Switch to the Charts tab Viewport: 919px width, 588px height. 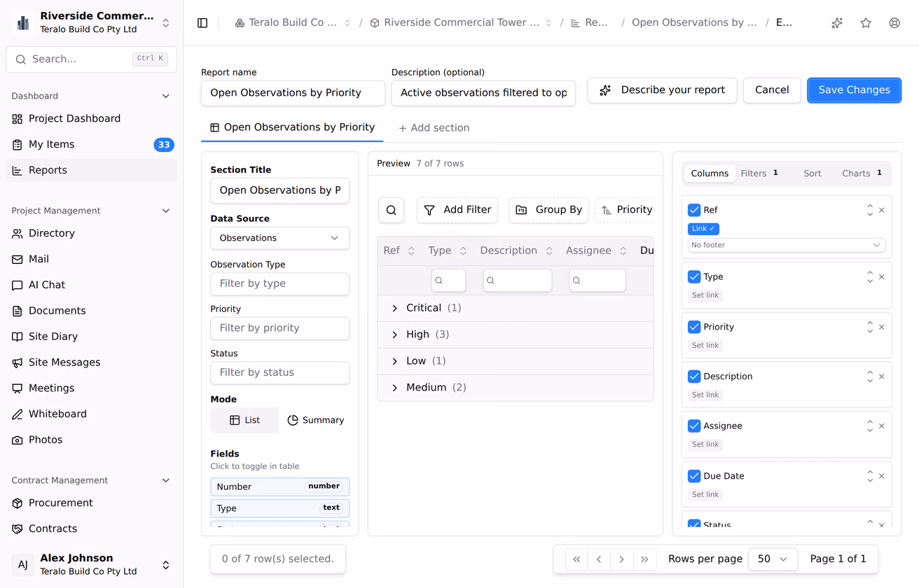coord(862,174)
